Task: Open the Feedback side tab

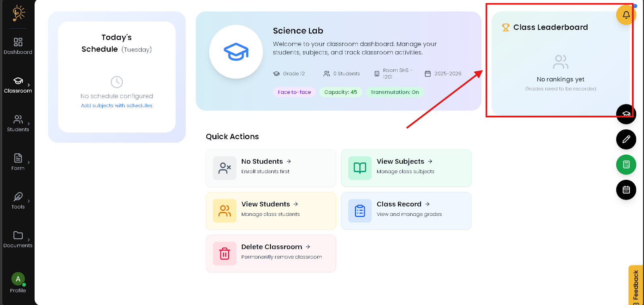Action: pyautogui.click(x=636, y=286)
